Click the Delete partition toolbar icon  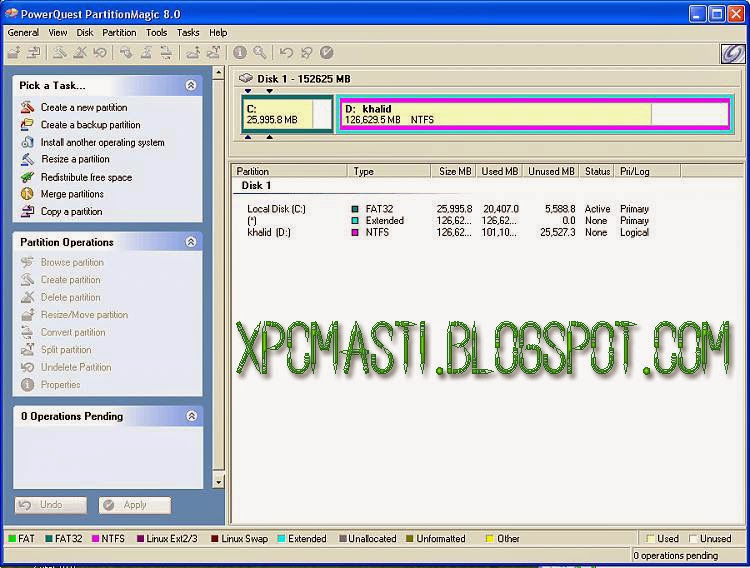pyautogui.click(x=80, y=52)
